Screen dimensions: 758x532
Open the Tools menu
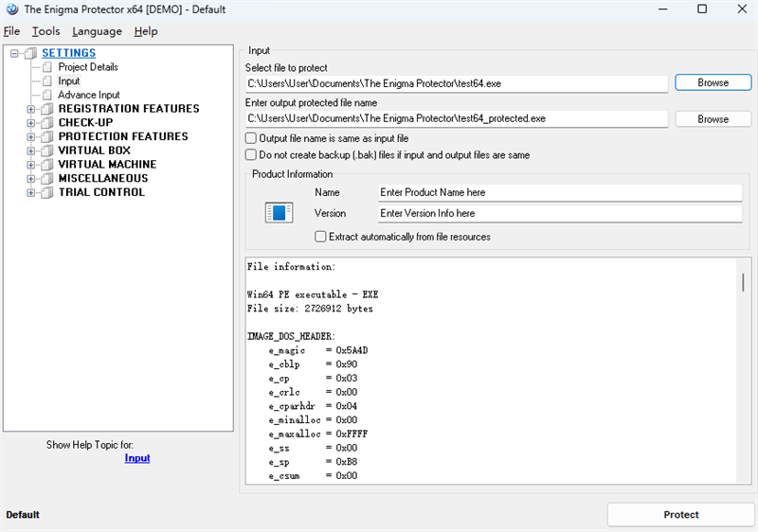[x=45, y=31]
